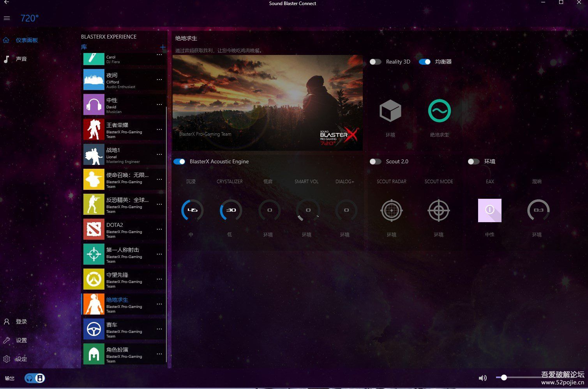The height and width of the screenshot is (389, 588).
Task: Turn off the 均衡器 equalizer switch
Action: coord(425,62)
